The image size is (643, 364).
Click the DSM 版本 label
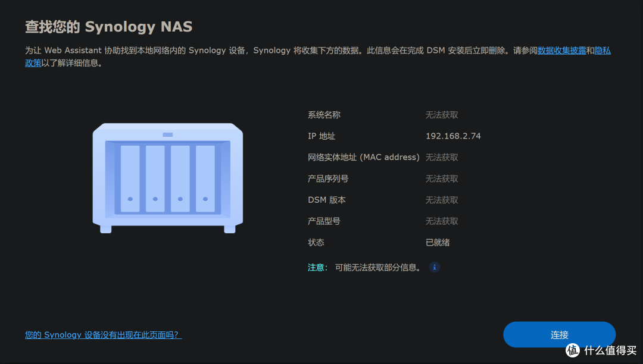click(327, 200)
